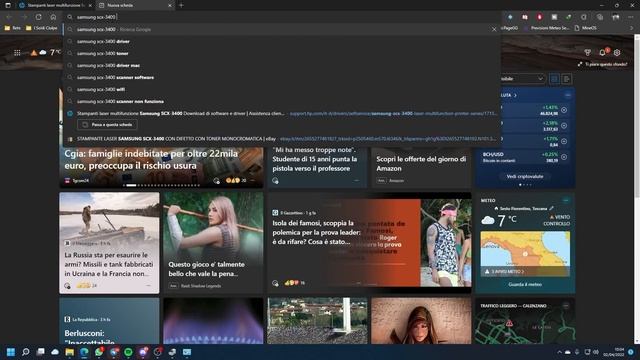Open the Berlusconi article card
Screen dimensions: 640x360
pyautogui.click(x=109, y=321)
